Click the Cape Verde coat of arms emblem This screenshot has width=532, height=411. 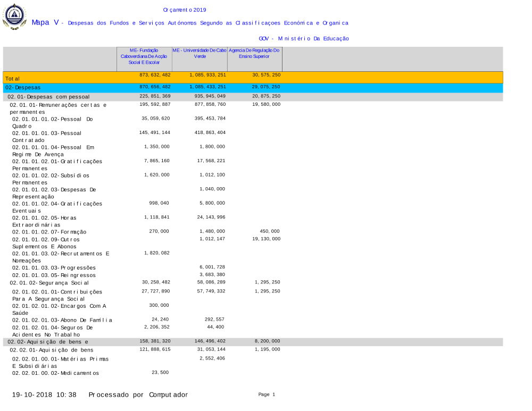(x=14, y=17)
